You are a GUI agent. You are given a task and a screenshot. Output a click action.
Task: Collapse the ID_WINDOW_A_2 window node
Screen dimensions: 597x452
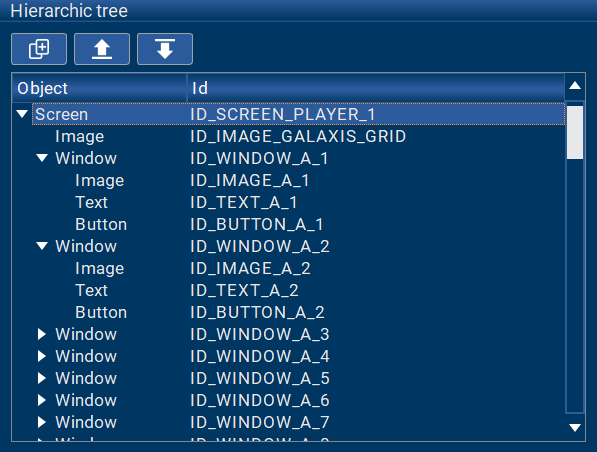pos(42,246)
